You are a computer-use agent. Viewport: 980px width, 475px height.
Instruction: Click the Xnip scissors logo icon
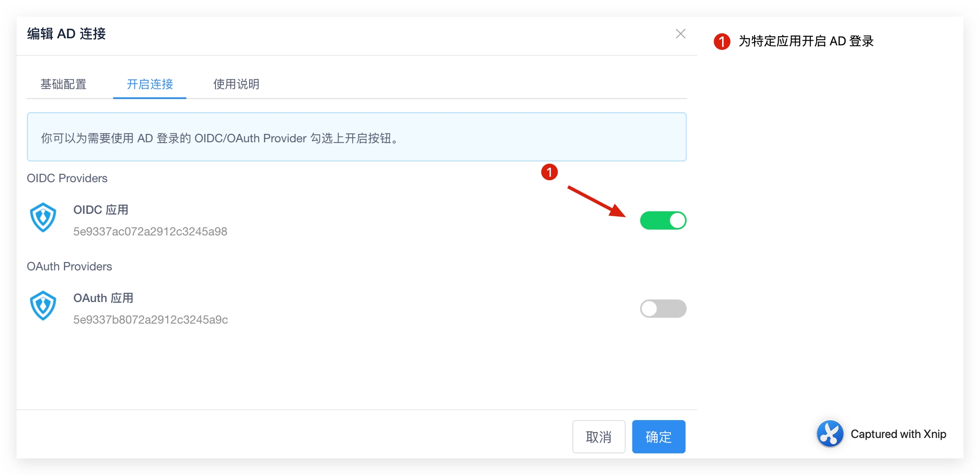point(829,434)
